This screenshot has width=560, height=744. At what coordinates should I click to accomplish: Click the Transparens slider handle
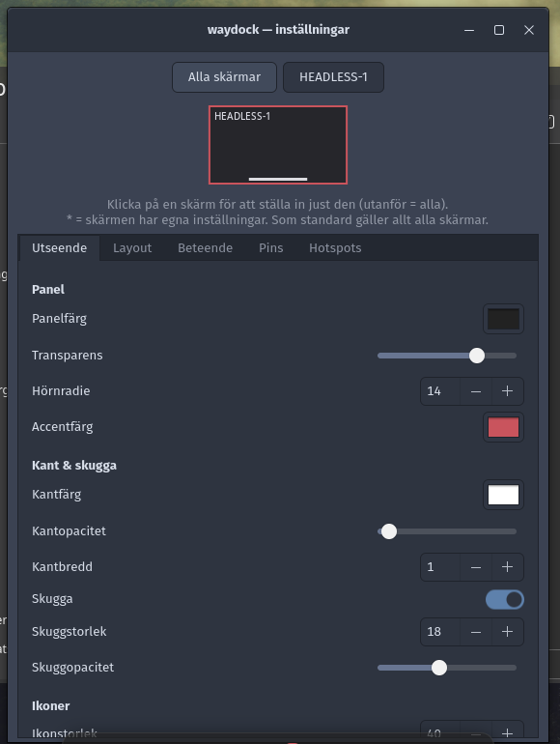point(477,356)
